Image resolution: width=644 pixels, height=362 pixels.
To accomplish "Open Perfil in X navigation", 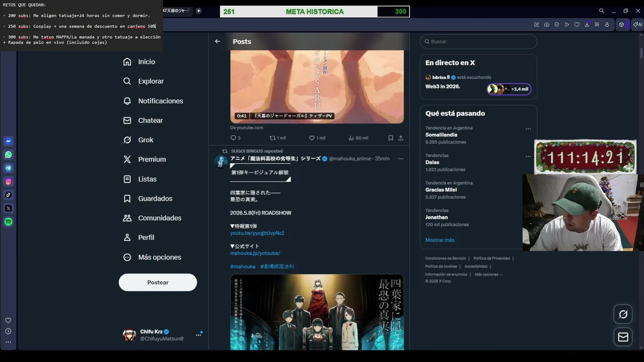I will 139,237.
